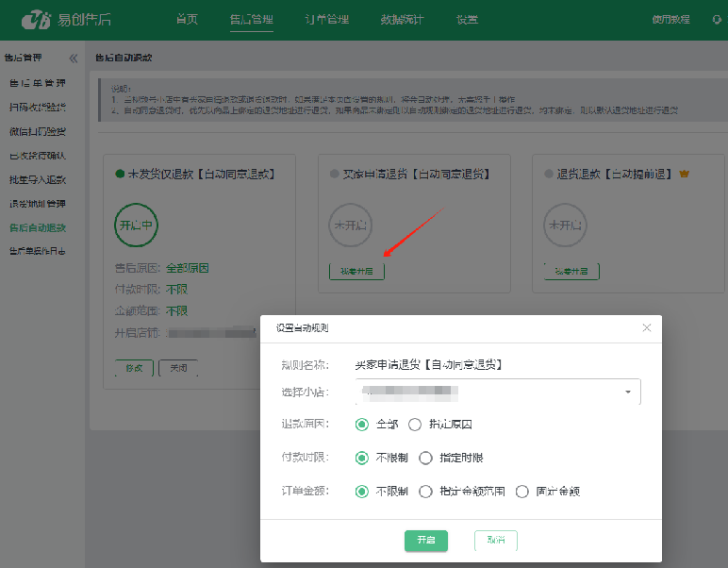Open 订单管理 top menu
The image size is (728, 568).
coord(326,20)
